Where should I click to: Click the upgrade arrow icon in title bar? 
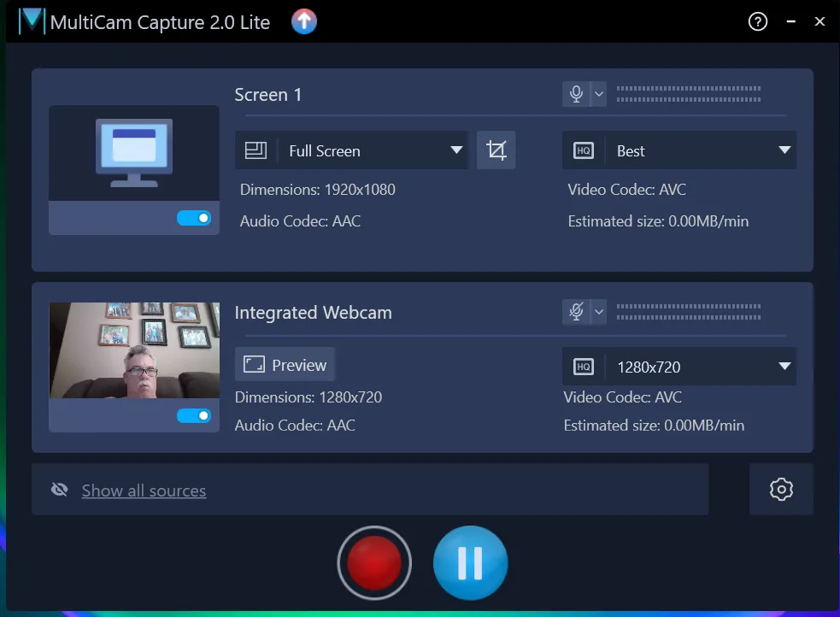[x=304, y=21]
